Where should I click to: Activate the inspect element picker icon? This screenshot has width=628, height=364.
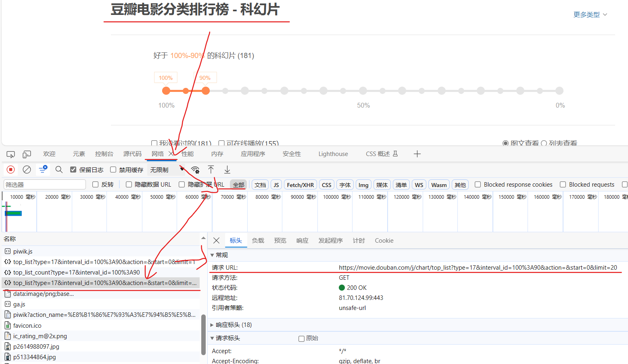[11, 154]
